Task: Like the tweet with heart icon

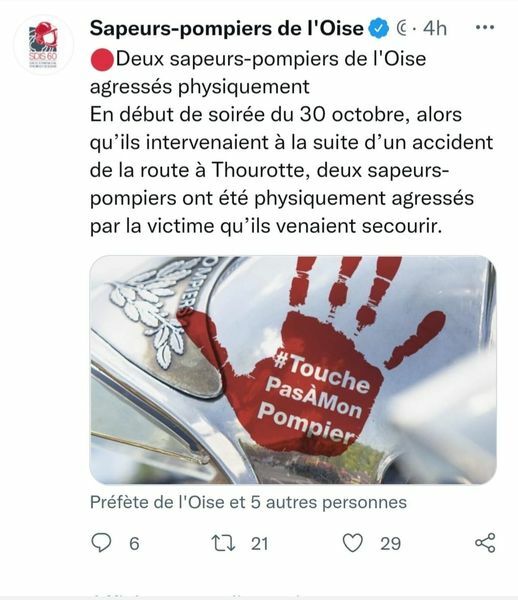Action: click(x=352, y=543)
